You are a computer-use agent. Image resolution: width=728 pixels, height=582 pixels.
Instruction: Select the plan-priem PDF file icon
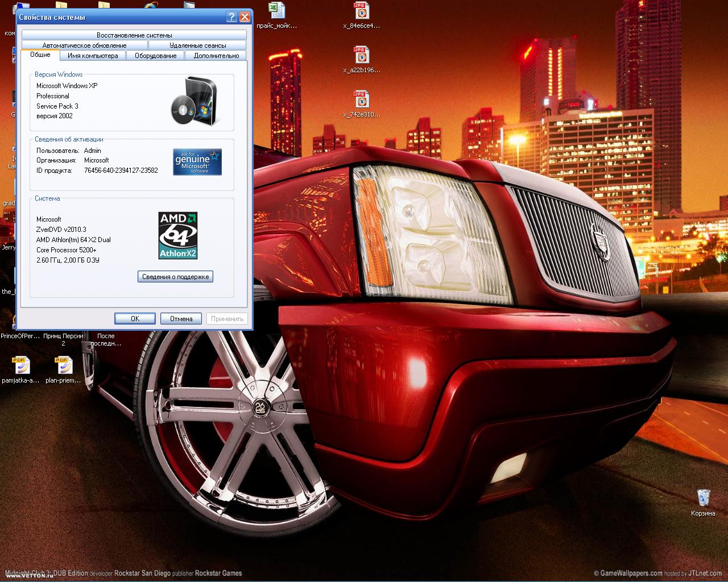[63, 365]
